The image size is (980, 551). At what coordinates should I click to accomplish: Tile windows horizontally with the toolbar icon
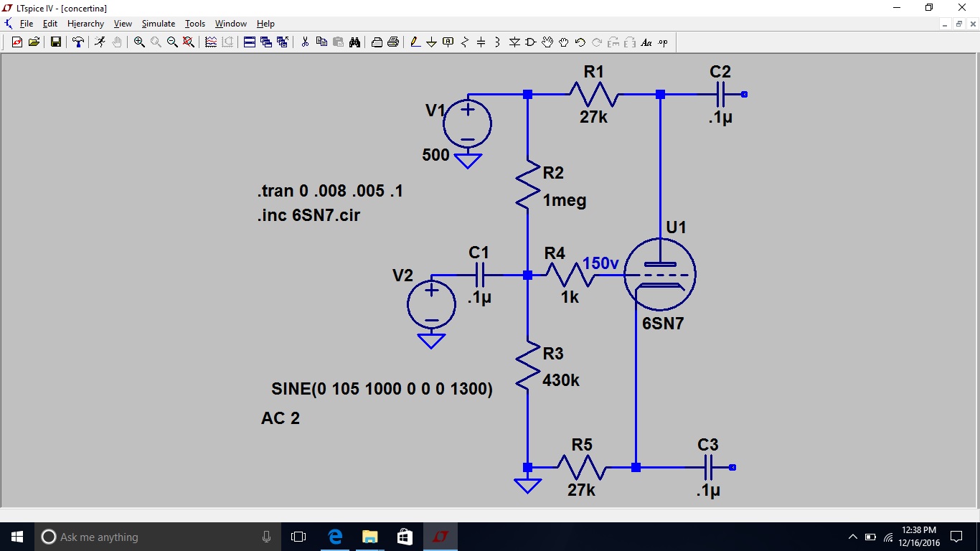pyautogui.click(x=250, y=42)
